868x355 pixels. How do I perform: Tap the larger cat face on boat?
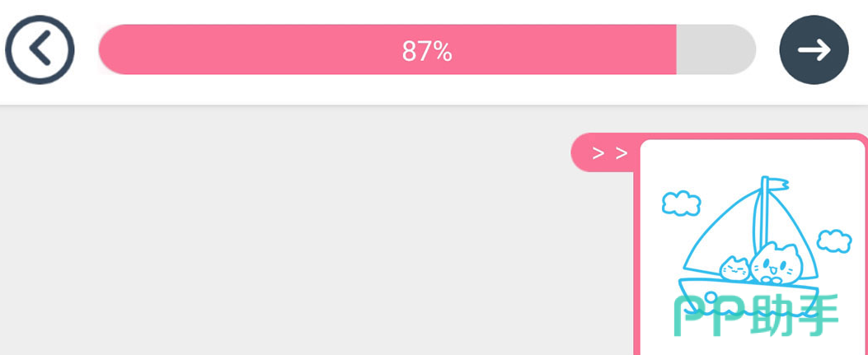point(776,264)
